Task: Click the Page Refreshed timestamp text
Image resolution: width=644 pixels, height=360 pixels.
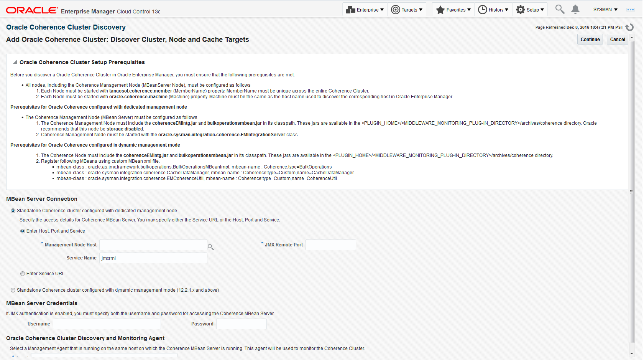Action: pos(579,27)
